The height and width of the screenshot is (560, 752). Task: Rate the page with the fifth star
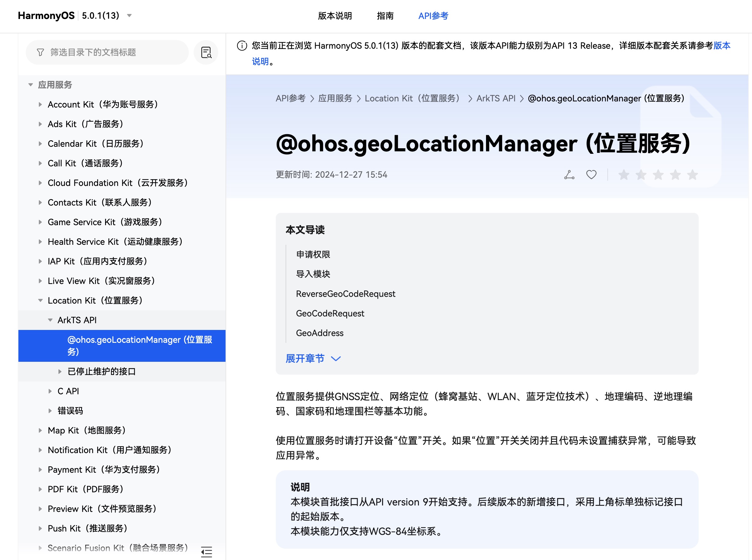click(692, 175)
